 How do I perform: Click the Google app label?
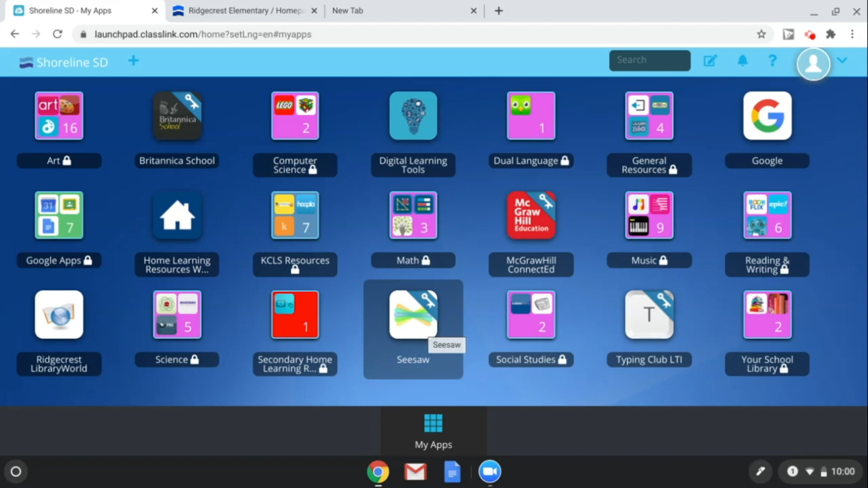[767, 161]
